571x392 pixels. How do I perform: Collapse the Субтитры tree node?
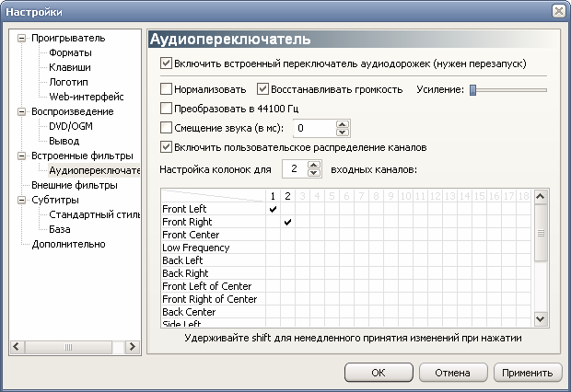[x=22, y=200]
